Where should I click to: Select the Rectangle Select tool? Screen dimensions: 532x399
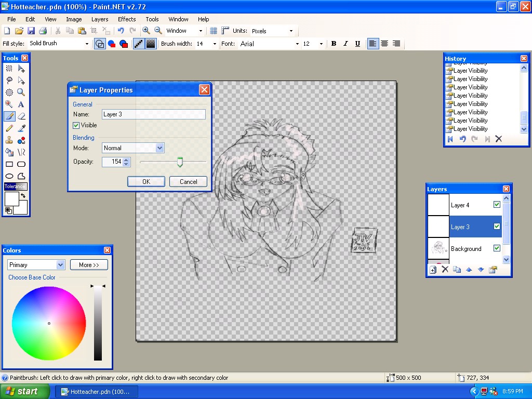tap(9, 69)
